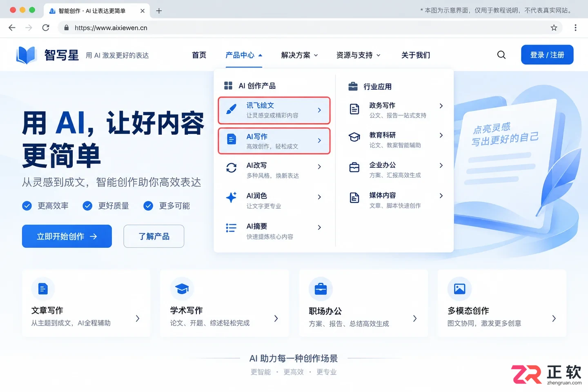Click the 媒体内容 file icon
The height and width of the screenshot is (392, 588).
point(354,198)
